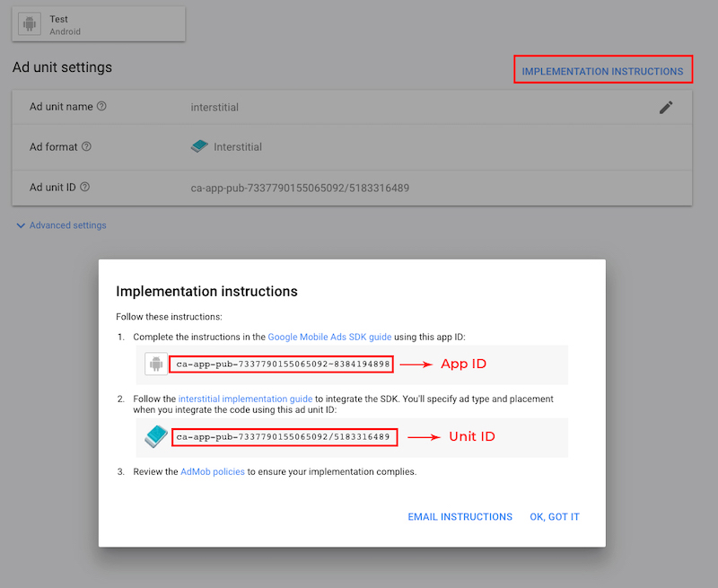Click the ad unit name value 'interstitial'

[215, 107]
